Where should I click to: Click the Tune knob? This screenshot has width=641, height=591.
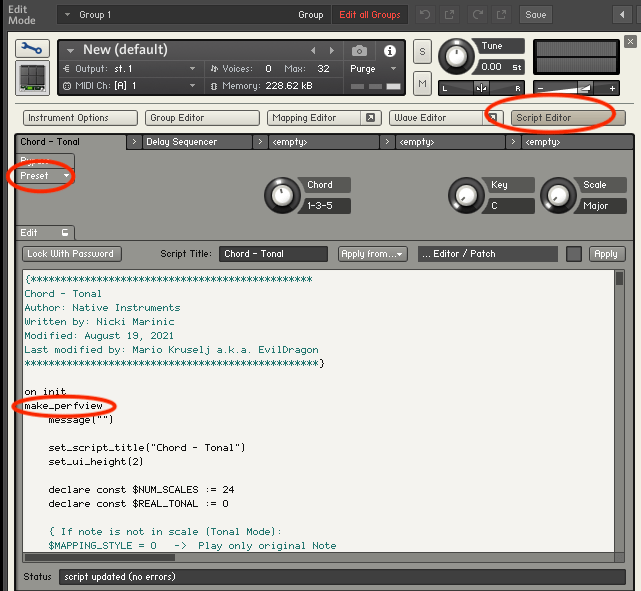(x=457, y=56)
